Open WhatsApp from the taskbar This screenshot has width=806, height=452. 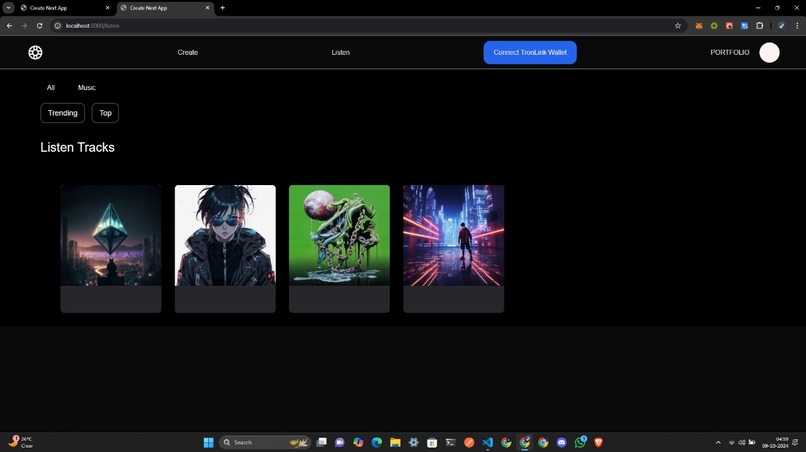[x=580, y=442]
